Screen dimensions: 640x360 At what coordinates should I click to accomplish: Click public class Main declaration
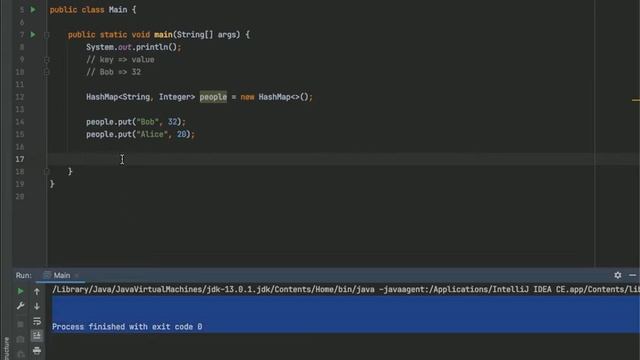point(93,10)
